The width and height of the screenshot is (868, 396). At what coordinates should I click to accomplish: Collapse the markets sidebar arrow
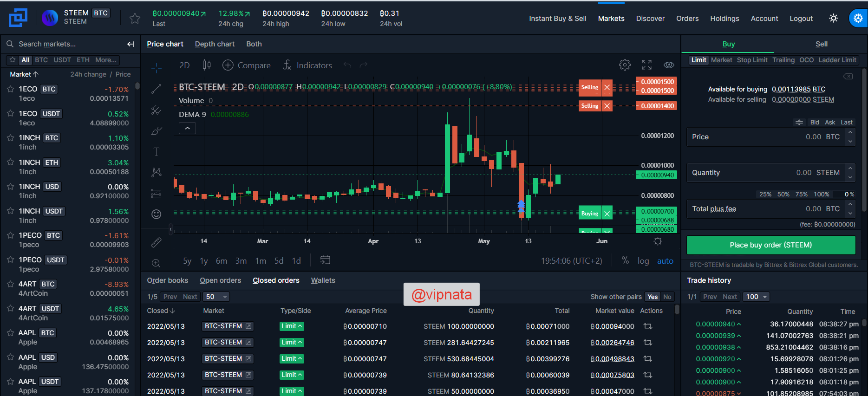[131, 44]
